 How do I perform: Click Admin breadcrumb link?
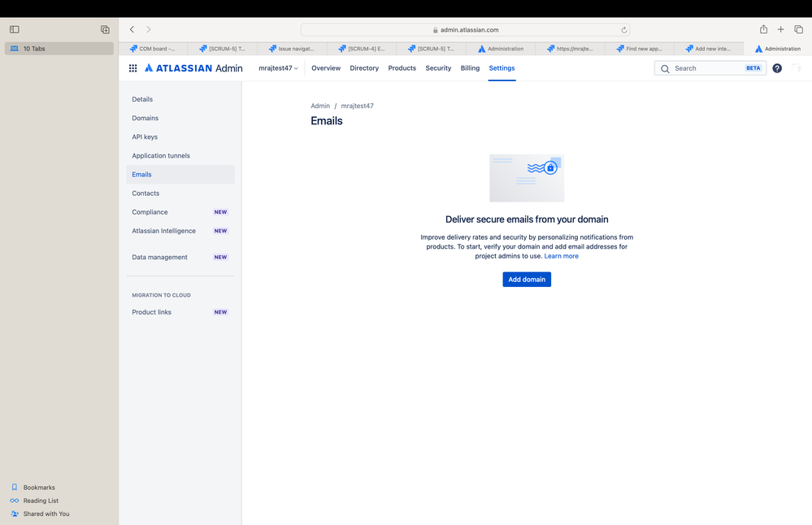click(320, 106)
